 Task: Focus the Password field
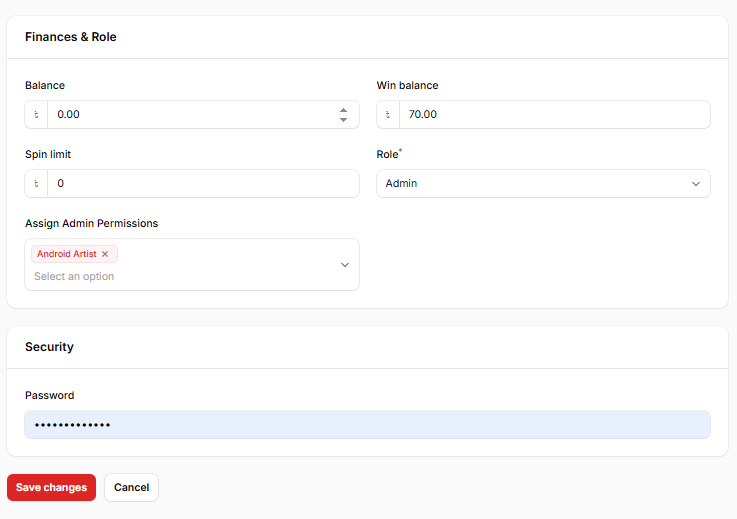[x=367, y=425]
